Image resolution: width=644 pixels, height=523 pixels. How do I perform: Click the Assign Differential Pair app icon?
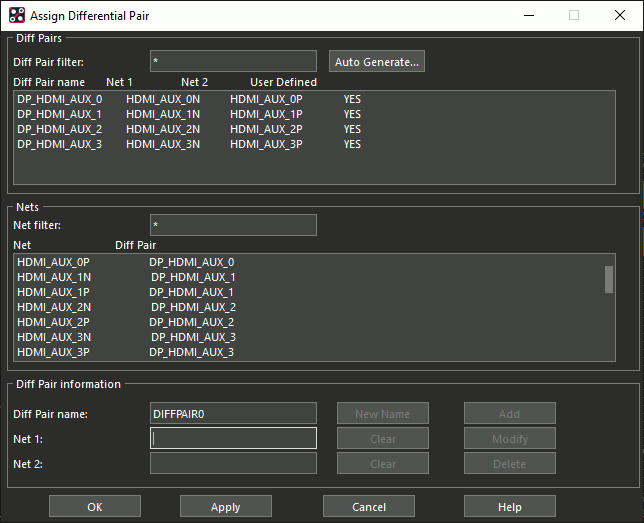17,16
